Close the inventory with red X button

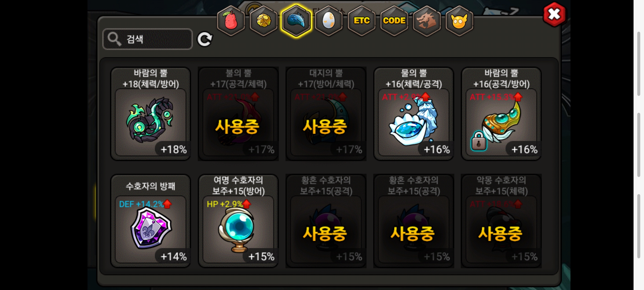(554, 15)
